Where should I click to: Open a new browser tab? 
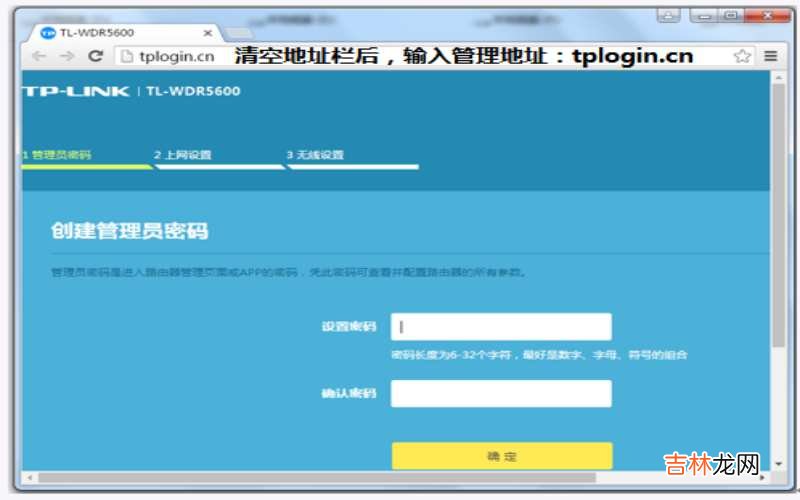pyautogui.click(x=239, y=33)
